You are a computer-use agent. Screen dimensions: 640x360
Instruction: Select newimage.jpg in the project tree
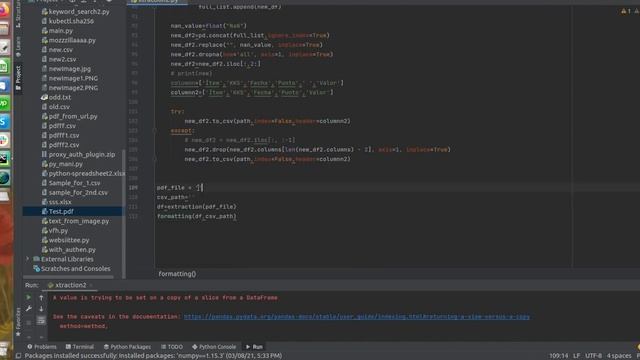[66, 69]
